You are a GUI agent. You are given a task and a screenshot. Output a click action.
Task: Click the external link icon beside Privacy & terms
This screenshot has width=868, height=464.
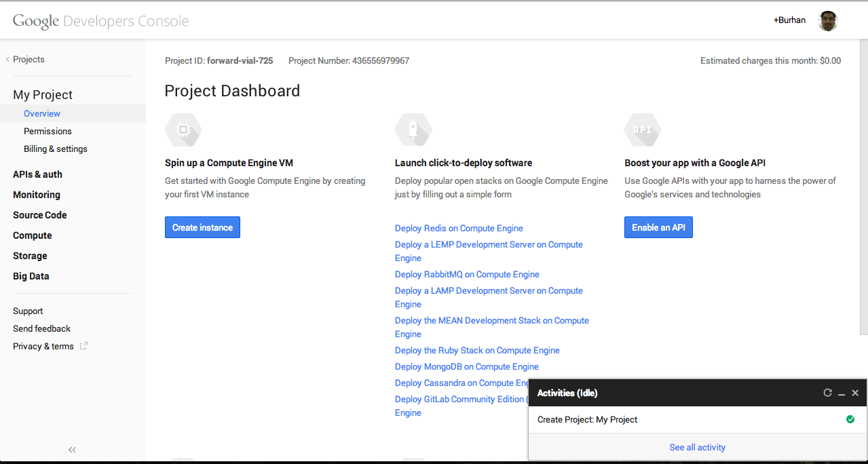click(x=83, y=346)
